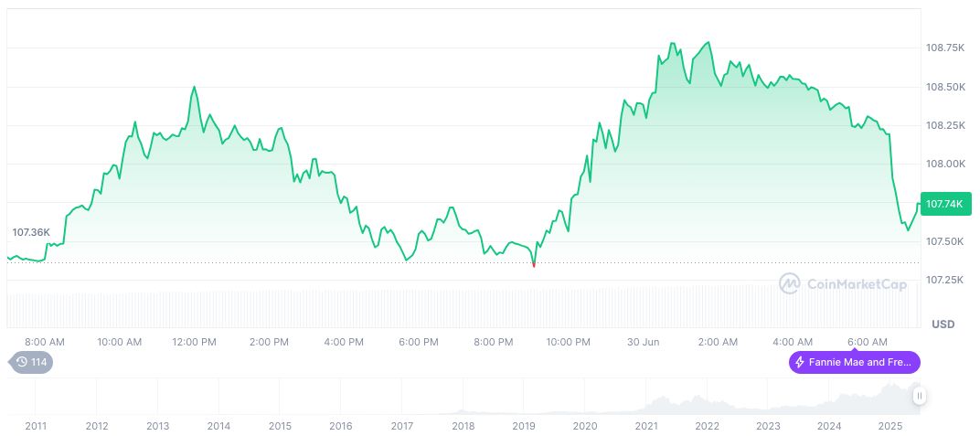Screen dimensions: 980x436
Task: Click the red low-point marker on the chart
Action: [x=534, y=264]
